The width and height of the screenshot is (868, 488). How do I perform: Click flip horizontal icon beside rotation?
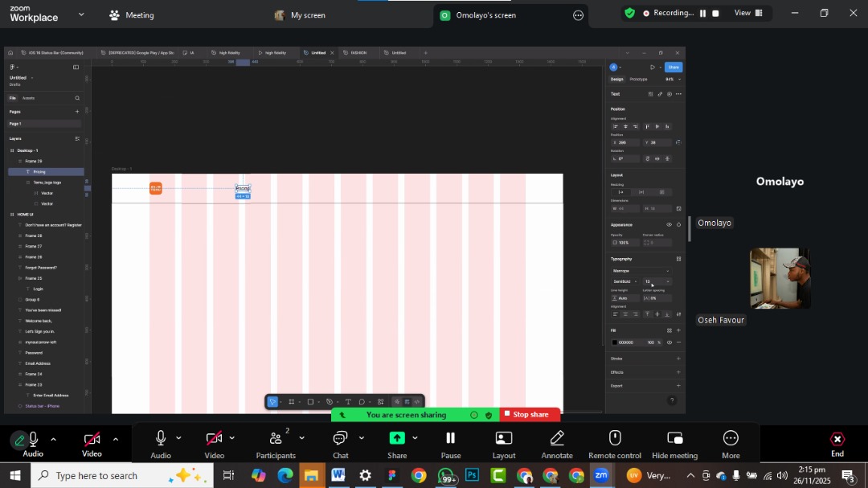pyautogui.click(x=657, y=158)
